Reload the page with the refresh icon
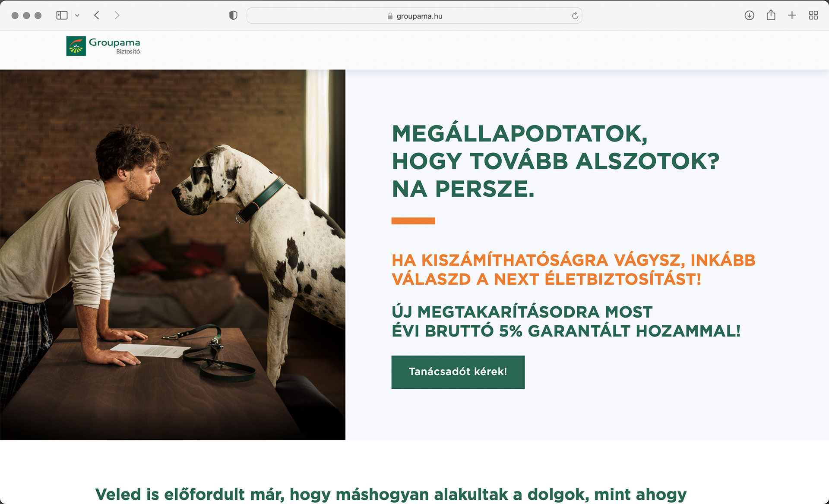This screenshot has width=829, height=504. click(x=575, y=16)
